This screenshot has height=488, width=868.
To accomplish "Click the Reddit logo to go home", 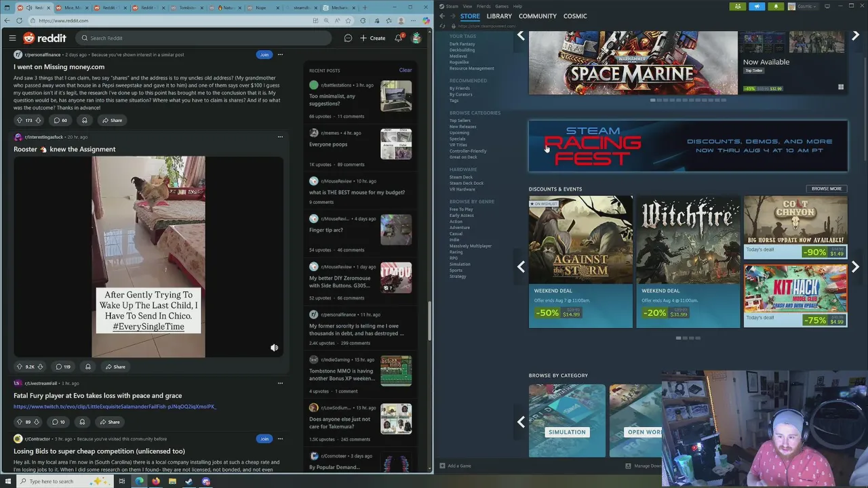I will (x=45, y=38).
